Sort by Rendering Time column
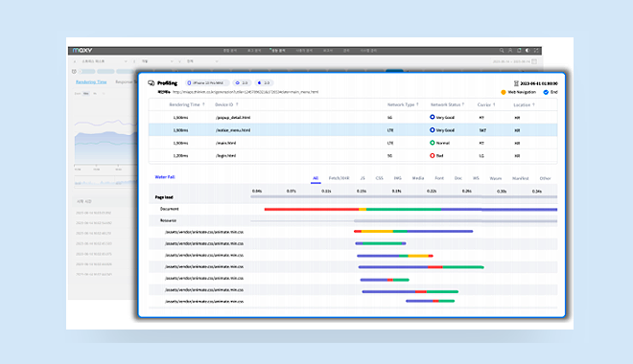The height and width of the screenshot is (364, 633). click(187, 104)
